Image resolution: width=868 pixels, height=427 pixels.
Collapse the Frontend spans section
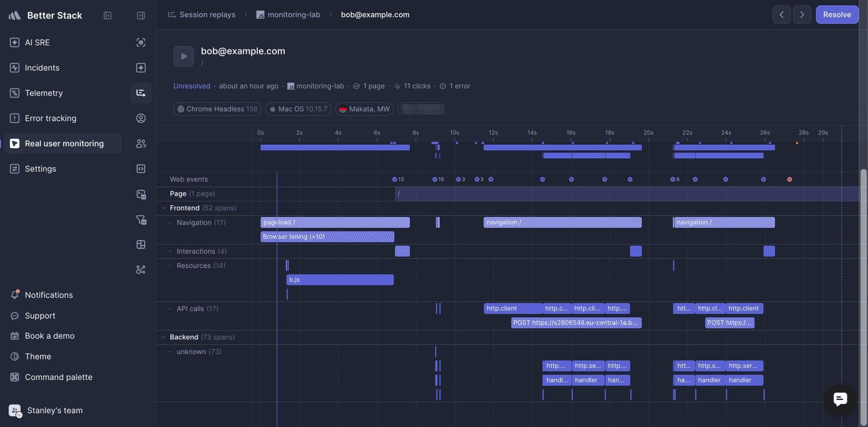click(x=164, y=208)
